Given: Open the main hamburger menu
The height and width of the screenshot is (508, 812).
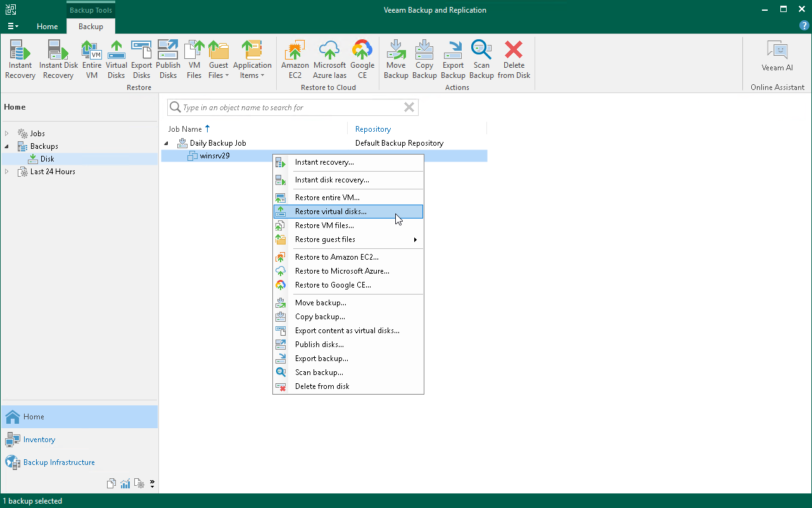Looking at the screenshot, I should pyautogui.click(x=13, y=26).
